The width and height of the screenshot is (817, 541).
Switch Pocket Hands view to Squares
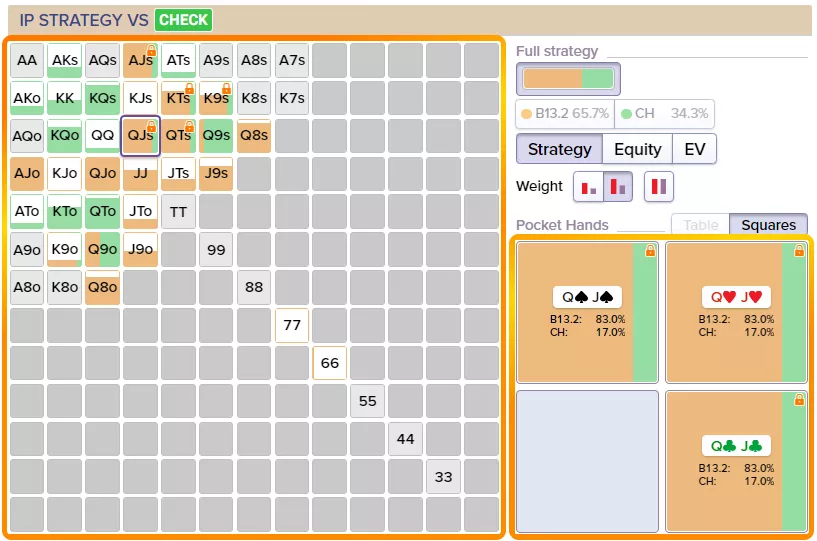(768, 225)
